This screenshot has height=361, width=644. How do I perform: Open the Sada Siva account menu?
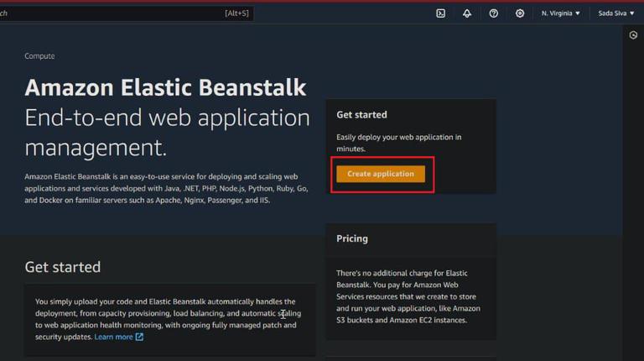point(616,13)
